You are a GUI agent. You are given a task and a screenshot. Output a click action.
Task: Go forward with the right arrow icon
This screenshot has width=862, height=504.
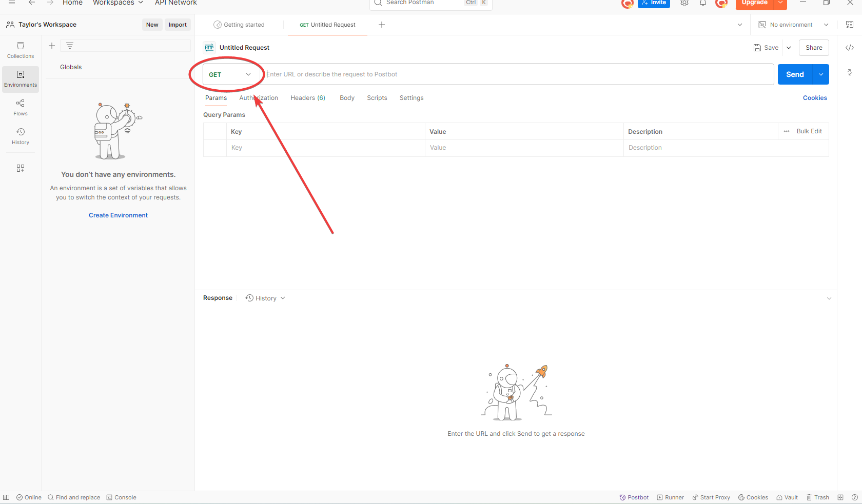(x=50, y=3)
